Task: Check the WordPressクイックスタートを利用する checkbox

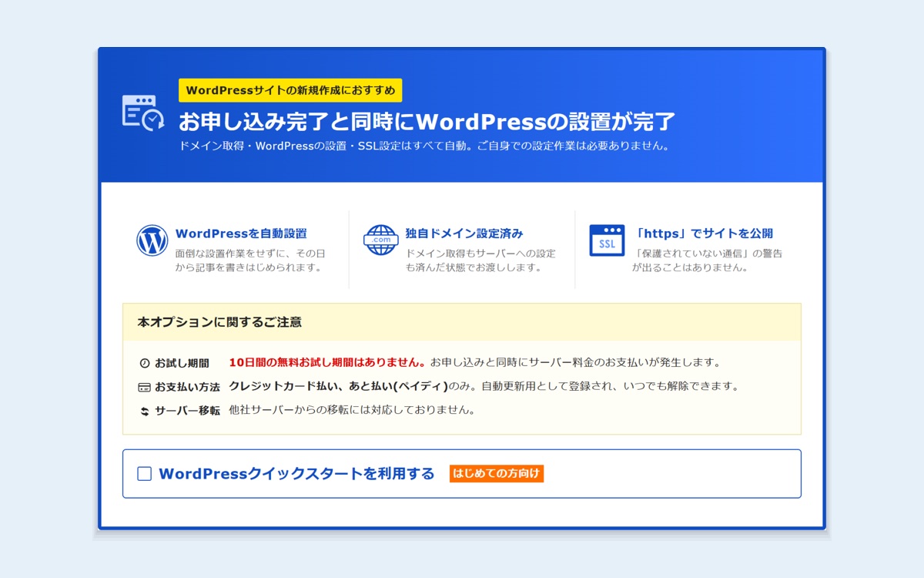Action: (x=144, y=474)
